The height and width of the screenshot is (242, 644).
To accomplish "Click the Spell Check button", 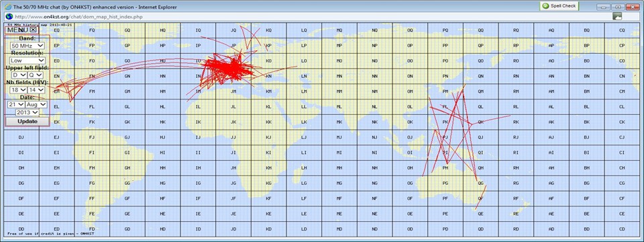I will pyautogui.click(x=559, y=6).
